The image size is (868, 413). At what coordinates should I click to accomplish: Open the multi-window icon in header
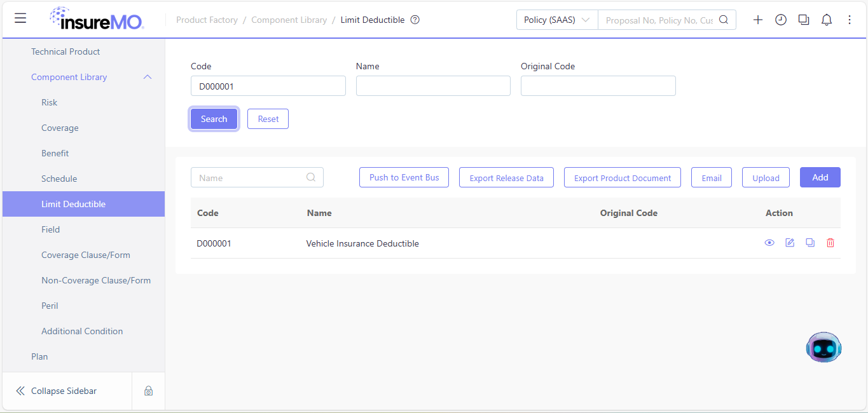click(804, 20)
